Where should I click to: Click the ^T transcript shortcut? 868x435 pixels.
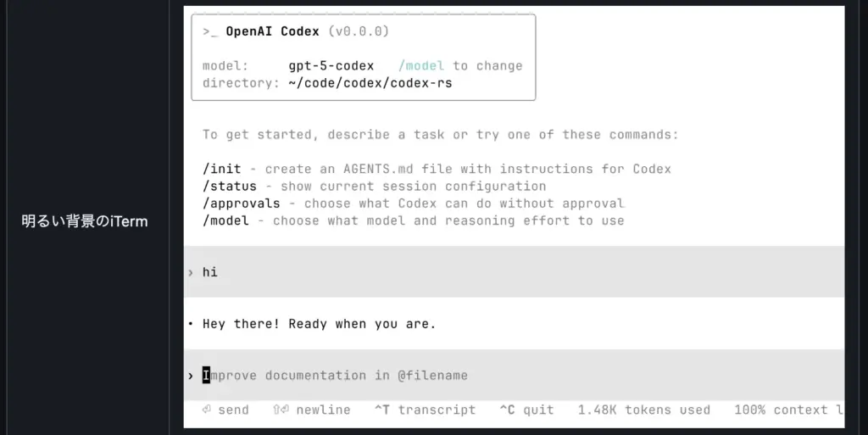click(x=425, y=410)
